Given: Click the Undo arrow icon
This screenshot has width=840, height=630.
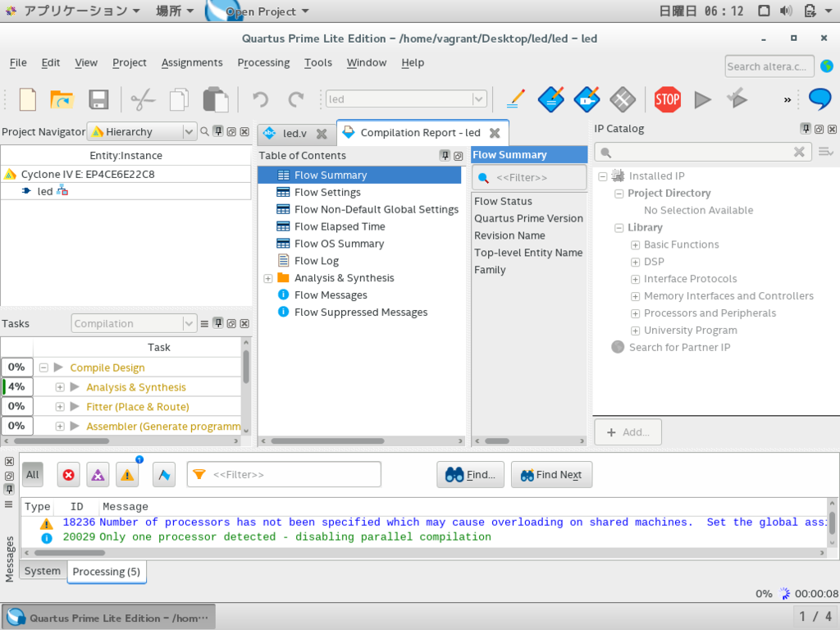Looking at the screenshot, I should [x=260, y=99].
